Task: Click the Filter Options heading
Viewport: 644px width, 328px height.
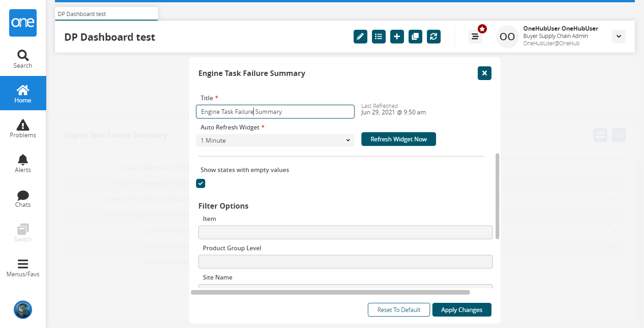Action: pyautogui.click(x=224, y=206)
